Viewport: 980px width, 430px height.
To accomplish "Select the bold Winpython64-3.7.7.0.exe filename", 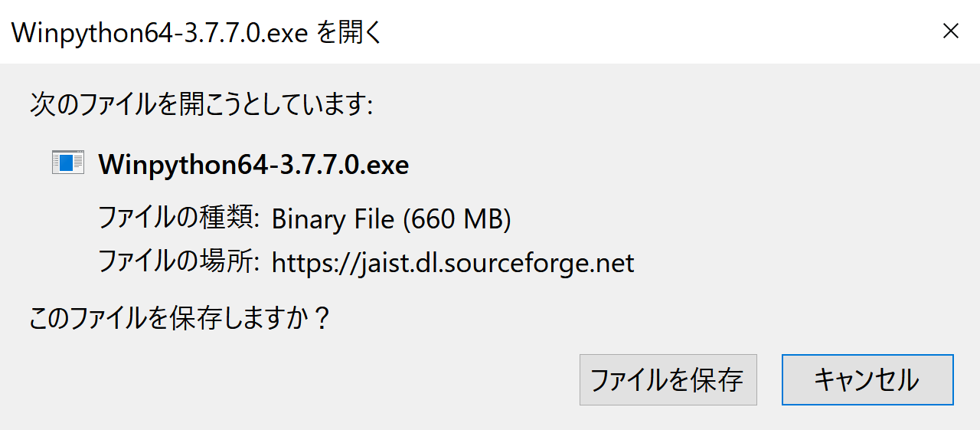I will pos(253,164).
